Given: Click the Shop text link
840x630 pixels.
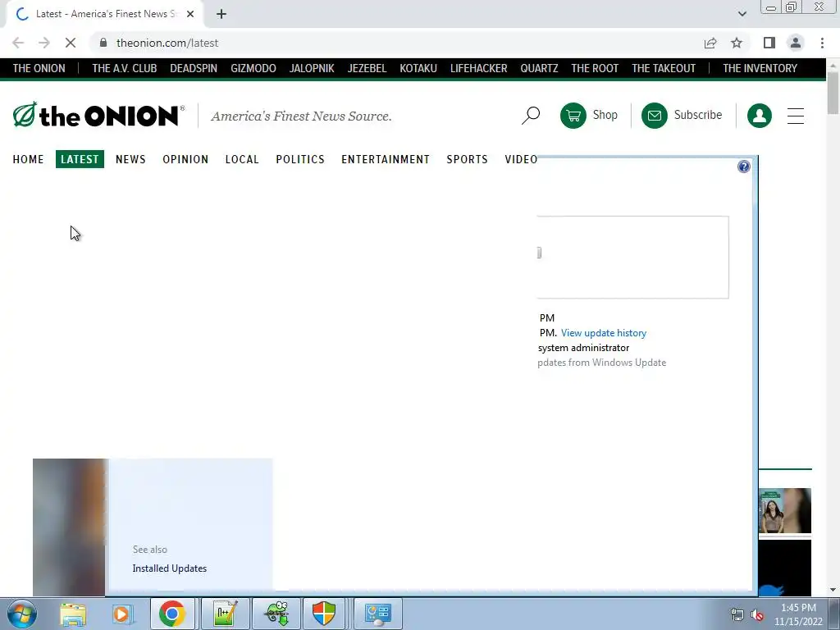Looking at the screenshot, I should click(605, 115).
